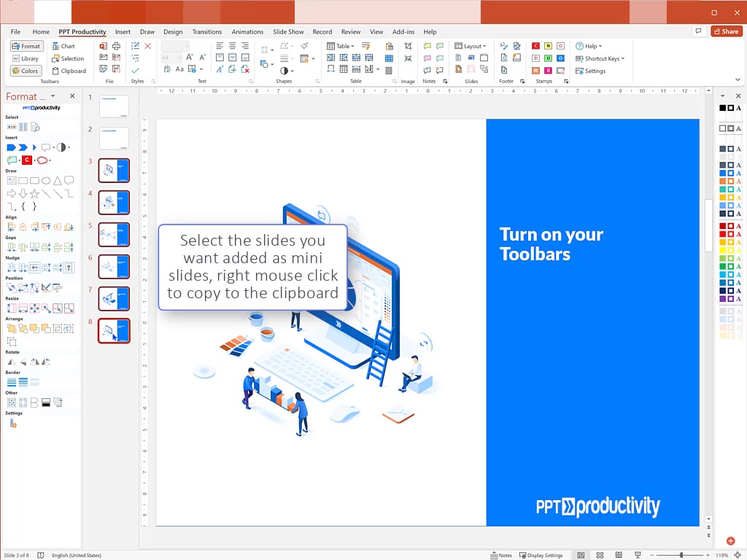This screenshot has width=747, height=560.
Task: Select slide 8 thumbnail
Action: [114, 331]
